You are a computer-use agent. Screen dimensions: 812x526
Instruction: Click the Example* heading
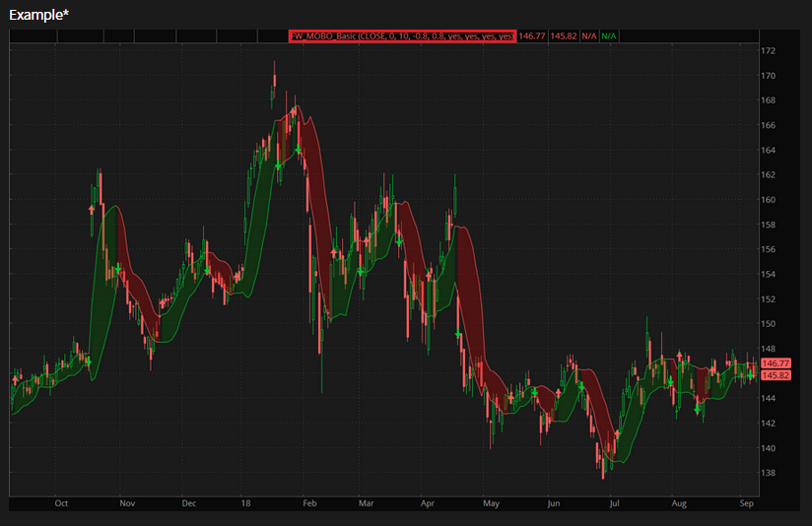[38, 15]
